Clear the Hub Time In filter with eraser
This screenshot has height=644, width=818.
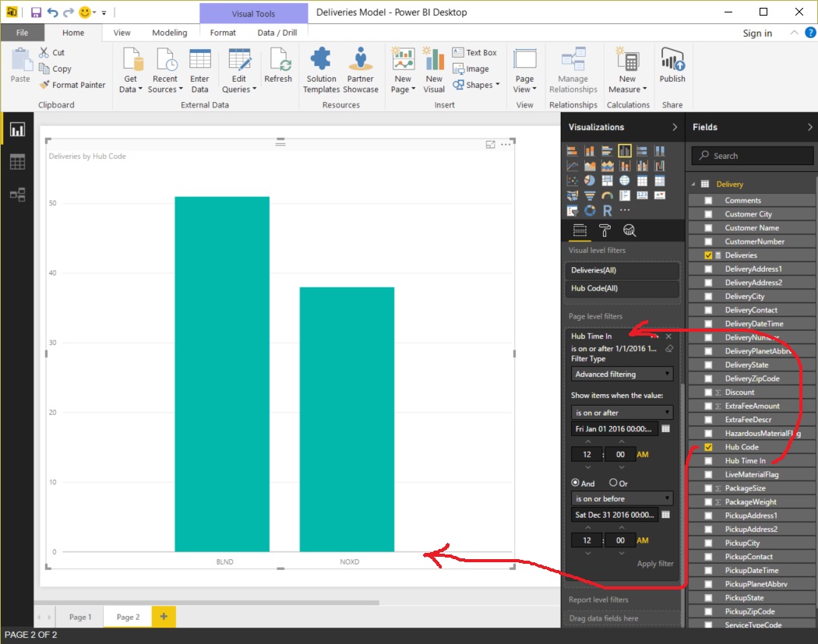click(x=669, y=348)
